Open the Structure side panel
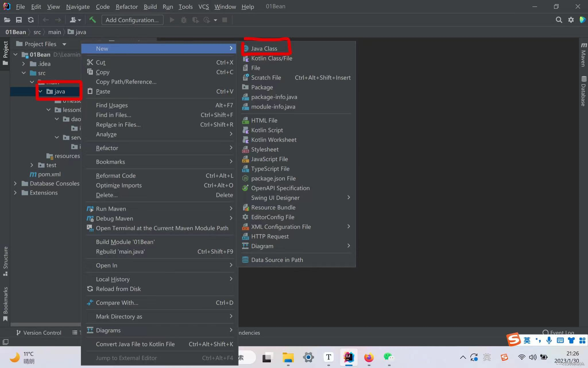Screen dimensions: 588x368 [x=5, y=260]
